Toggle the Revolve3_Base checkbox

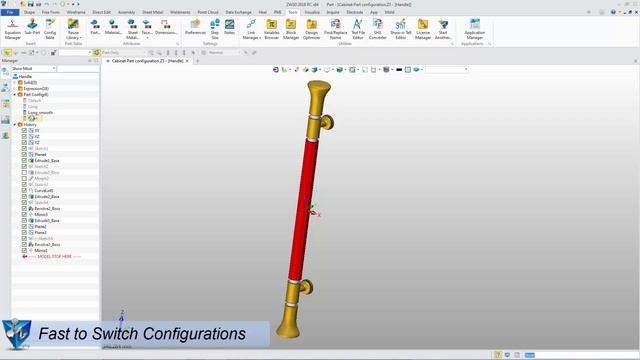[x=24, y=244]
